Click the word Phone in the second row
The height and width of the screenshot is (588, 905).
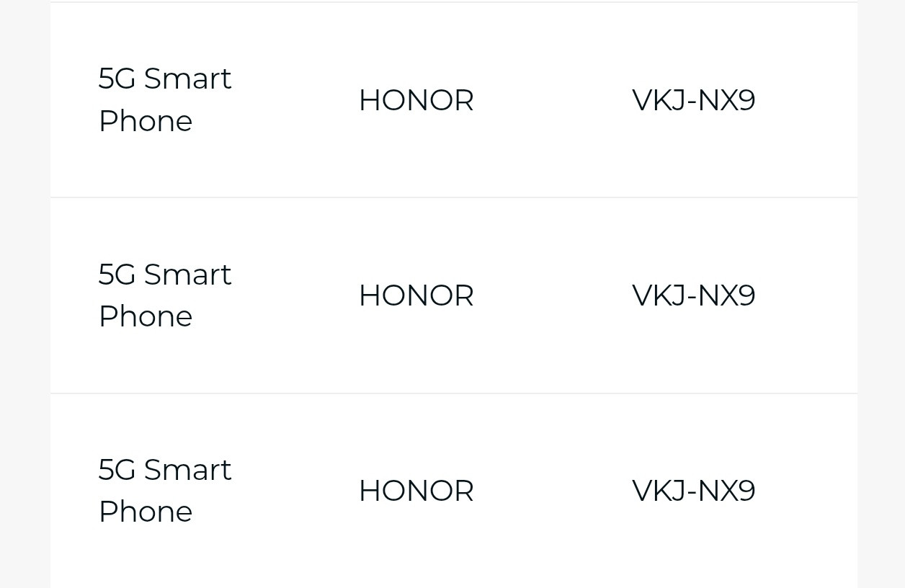(x=146, y=316)
